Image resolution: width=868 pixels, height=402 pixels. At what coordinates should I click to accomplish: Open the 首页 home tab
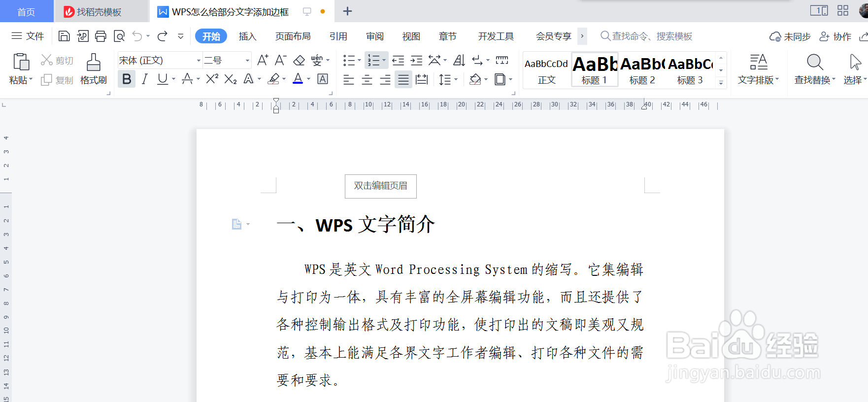[x=26, y=12]
